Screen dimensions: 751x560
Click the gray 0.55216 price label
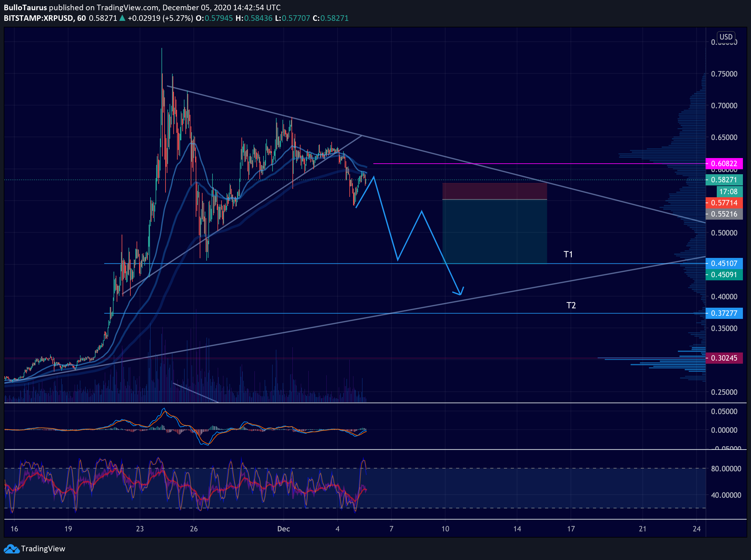click(724, 214)
